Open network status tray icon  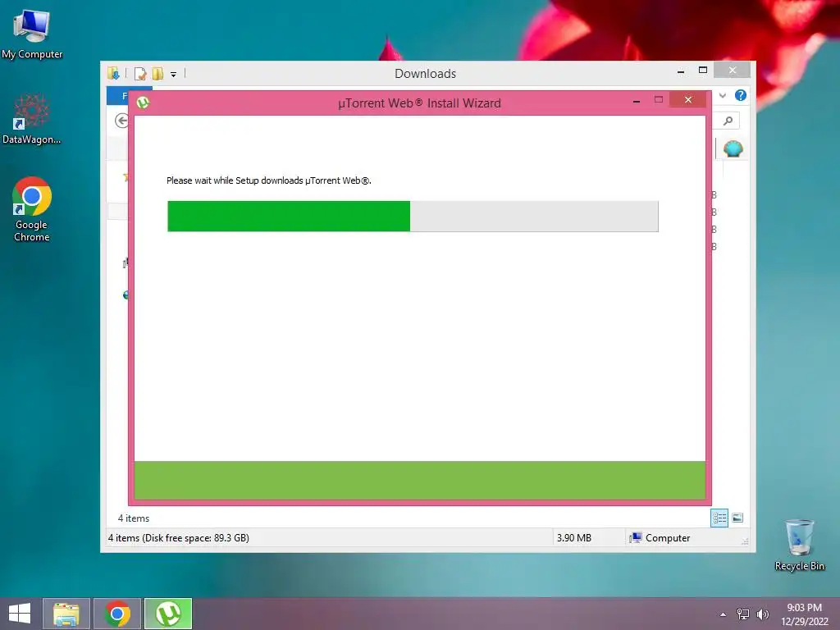pyautogui.click(x=743, y=614)
